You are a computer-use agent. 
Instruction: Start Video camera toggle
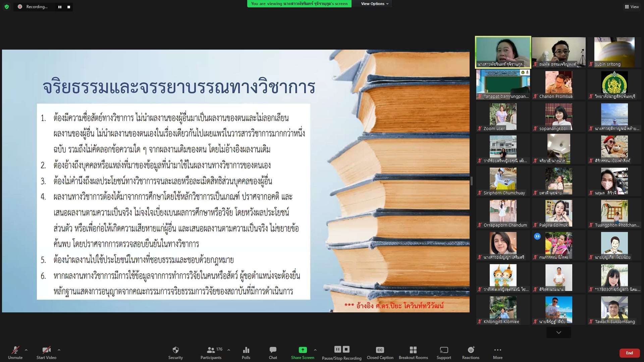click(x=46, y=350)
